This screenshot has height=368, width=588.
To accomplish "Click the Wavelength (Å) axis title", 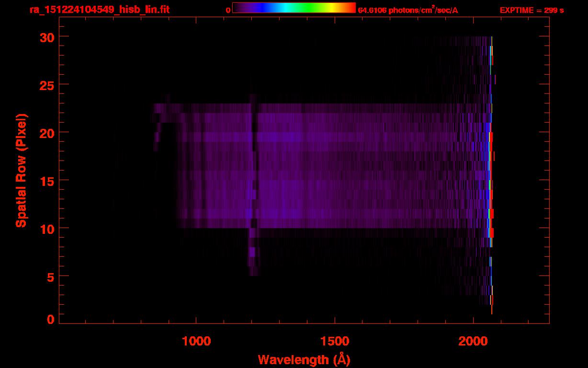I will pyautogui.click(x=304, y=359).
